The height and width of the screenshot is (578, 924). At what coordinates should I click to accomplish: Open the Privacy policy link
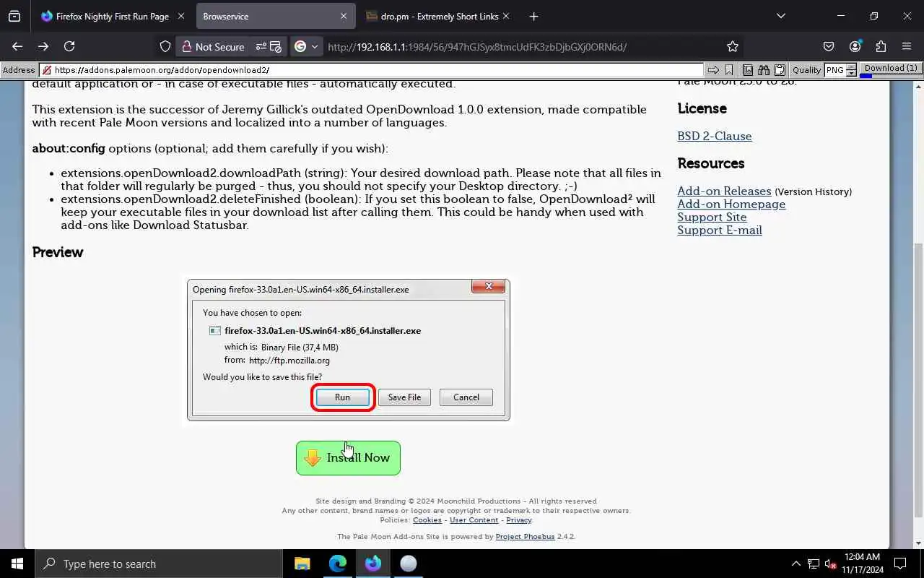[519, 520]
